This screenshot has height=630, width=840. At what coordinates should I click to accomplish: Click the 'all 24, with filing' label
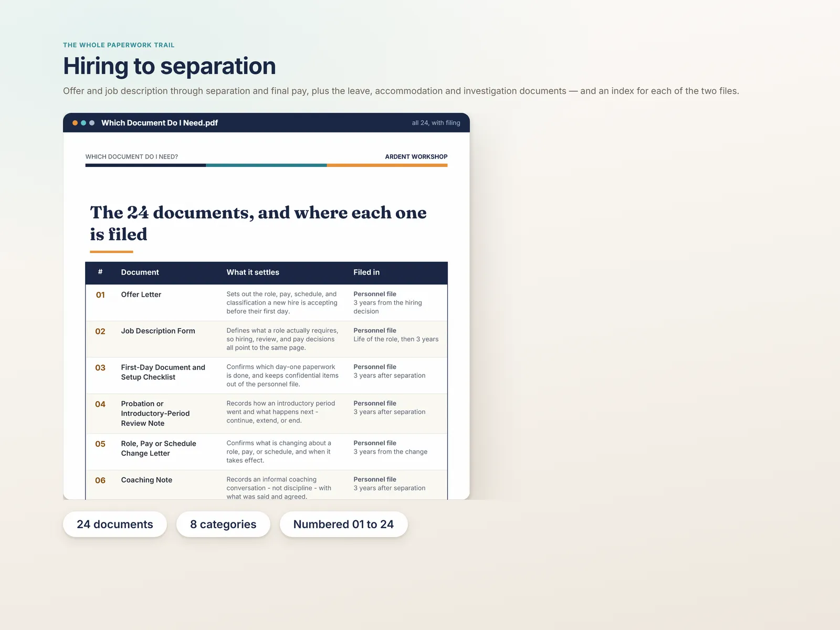tap(436, 123)
